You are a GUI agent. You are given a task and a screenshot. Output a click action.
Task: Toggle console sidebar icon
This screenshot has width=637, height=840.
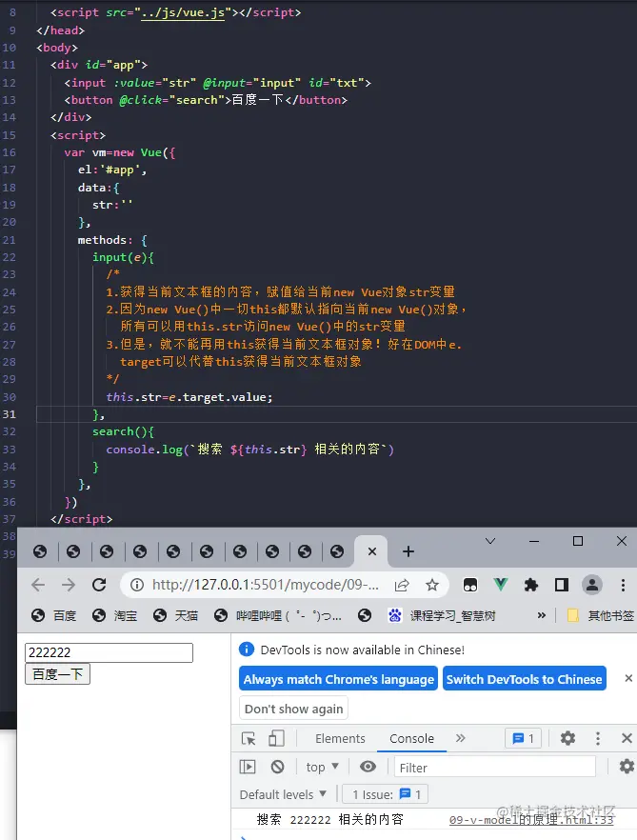248,767
